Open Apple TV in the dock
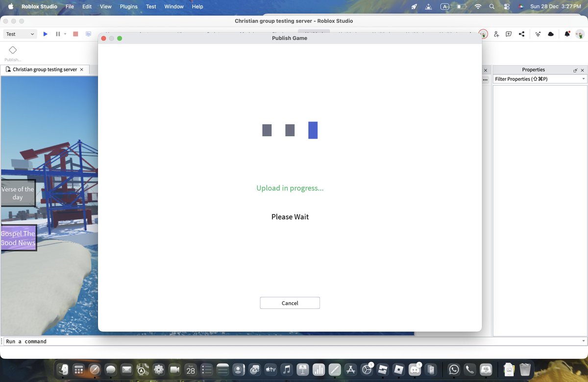 (270, 370)
